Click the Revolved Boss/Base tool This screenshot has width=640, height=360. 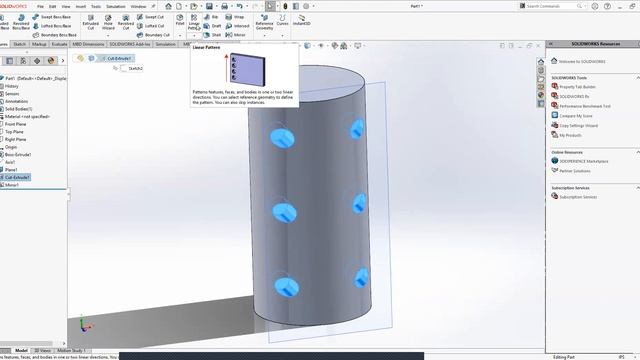pyautogui.click(x=21, y=22)
